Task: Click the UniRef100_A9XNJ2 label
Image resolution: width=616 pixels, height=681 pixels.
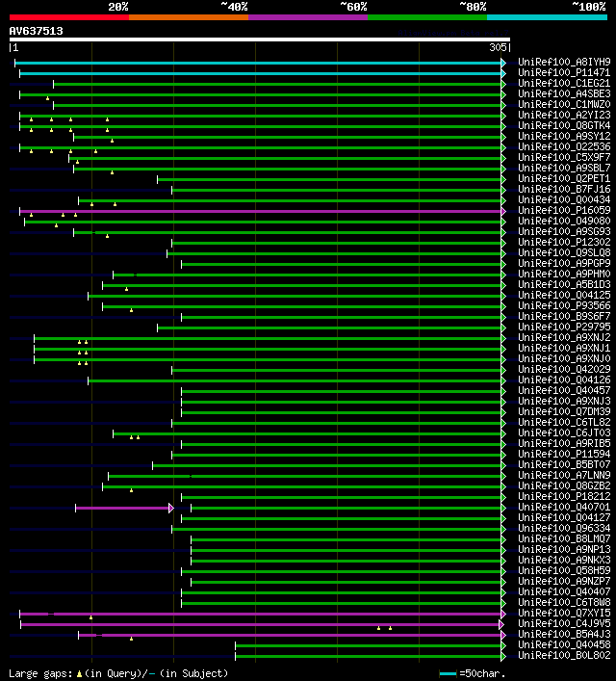Action: click(564, 337)
